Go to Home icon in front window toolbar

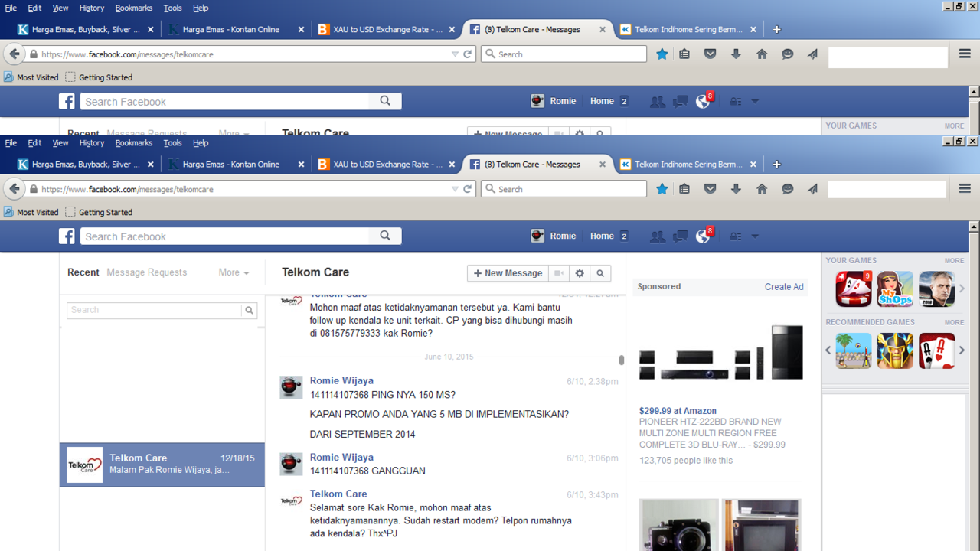click(762, 189)
